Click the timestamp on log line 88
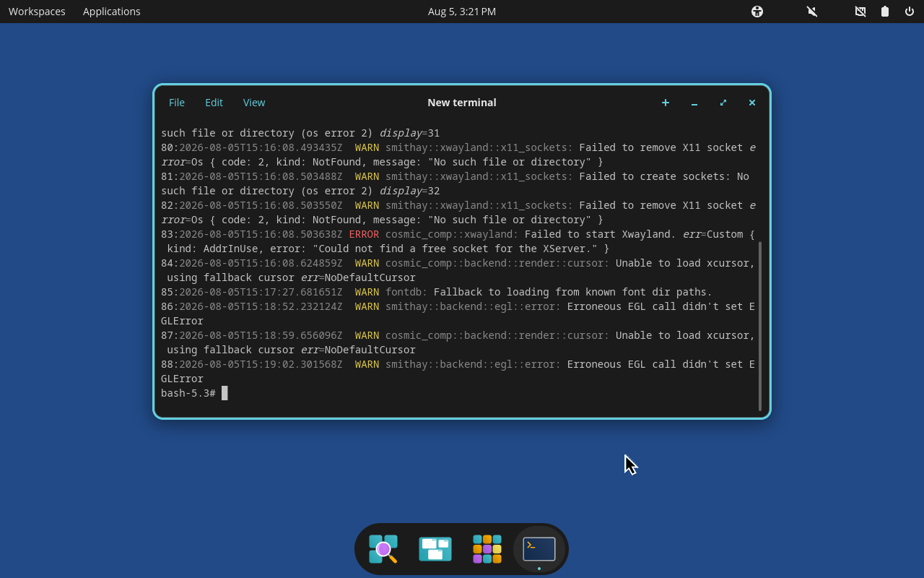This screenshot has height=578, width=924. click(x=261, y=364)
